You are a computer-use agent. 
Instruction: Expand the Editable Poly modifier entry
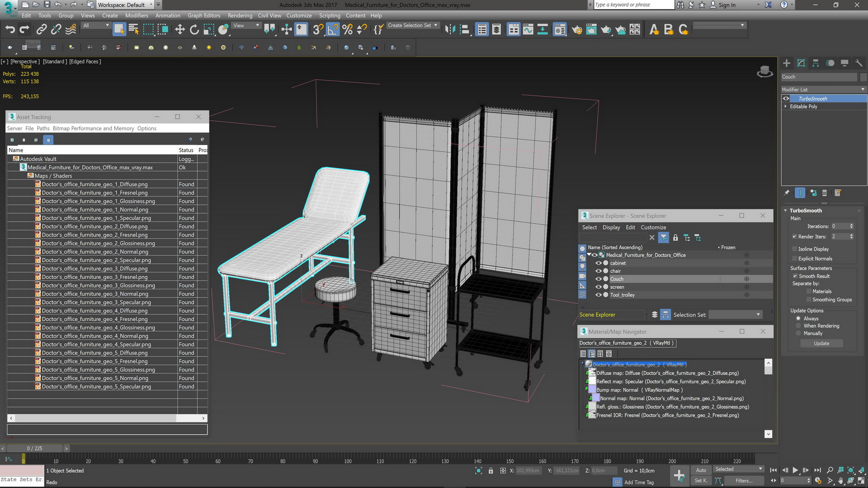(786, 107)
